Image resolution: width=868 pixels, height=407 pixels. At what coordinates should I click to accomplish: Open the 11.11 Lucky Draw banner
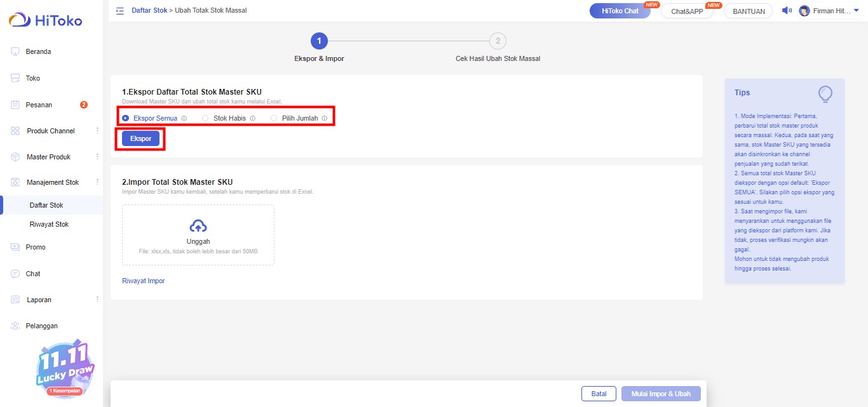(x=65, y=369)
